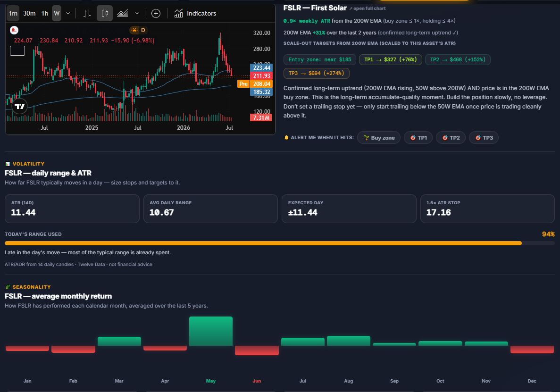Click the FSLR — First Solar heading

coord(315,8)
